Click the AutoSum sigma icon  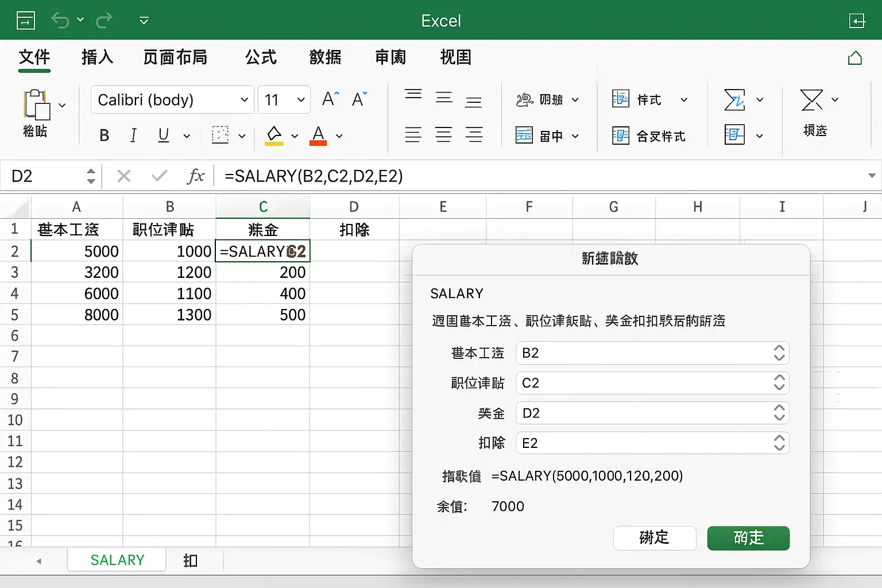[x=734, y=100]
